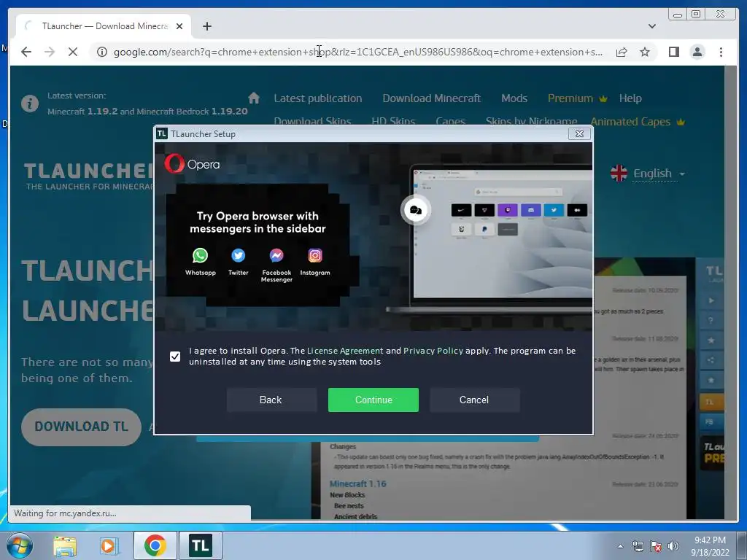Select the TLauncher Download Minecraft tab
Viewport: 747px width, 560px height.
pos(104,26)
